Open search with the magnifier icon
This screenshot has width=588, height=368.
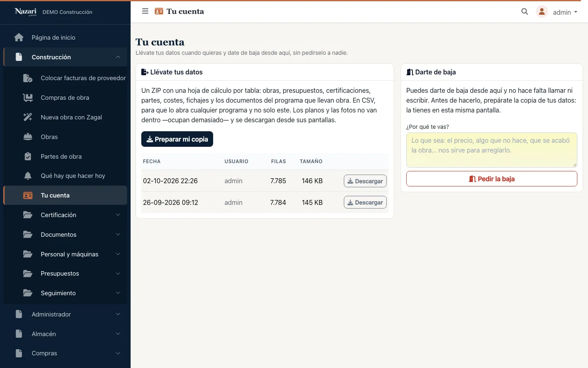(x=525, y=12)
